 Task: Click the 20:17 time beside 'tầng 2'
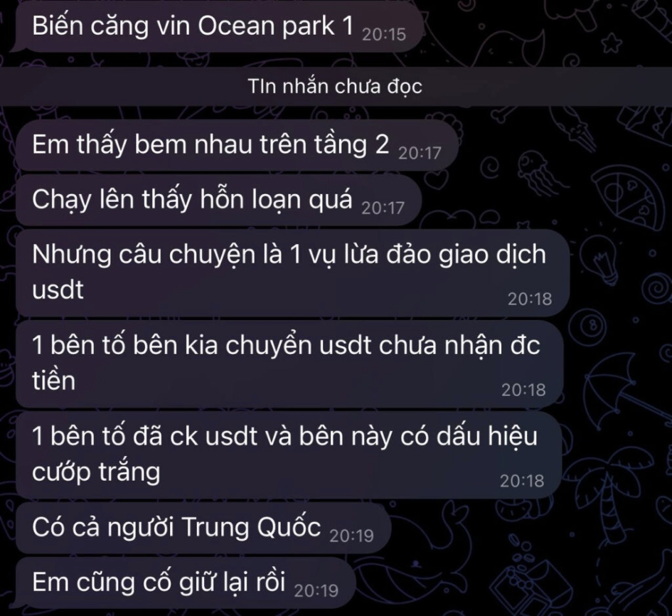point(420,153)
